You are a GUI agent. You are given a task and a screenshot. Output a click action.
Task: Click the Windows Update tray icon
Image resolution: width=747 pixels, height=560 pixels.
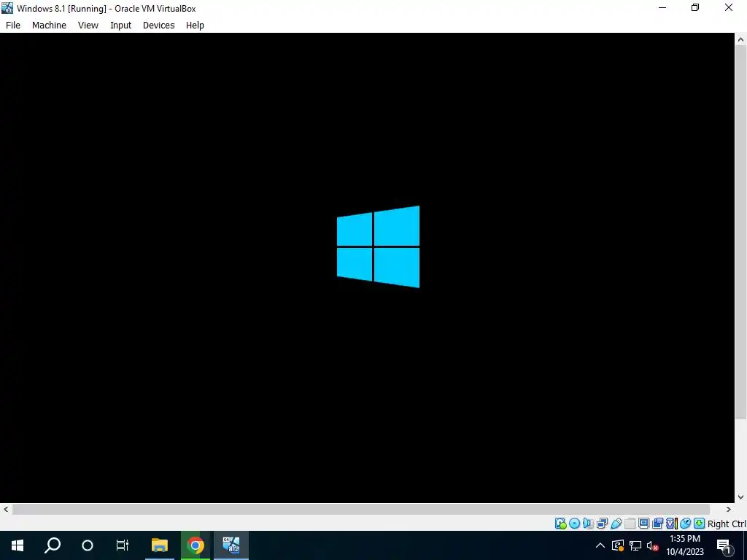pos(618,545)
